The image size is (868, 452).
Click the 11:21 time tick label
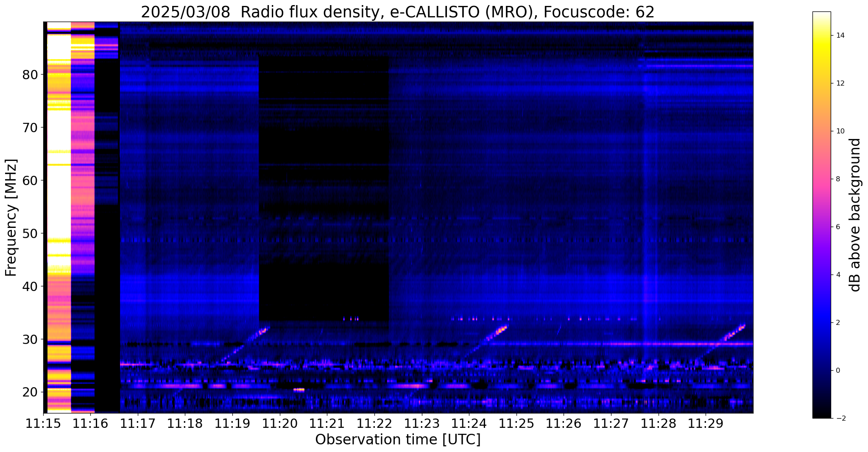click(327, 424)
